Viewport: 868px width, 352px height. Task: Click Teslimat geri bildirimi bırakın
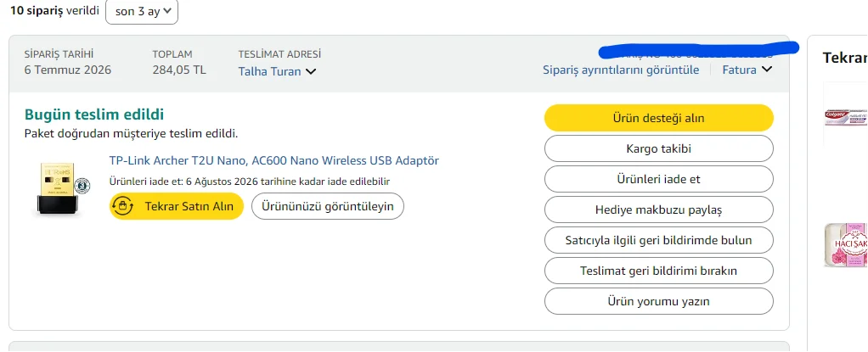click(x=659, y=271)
